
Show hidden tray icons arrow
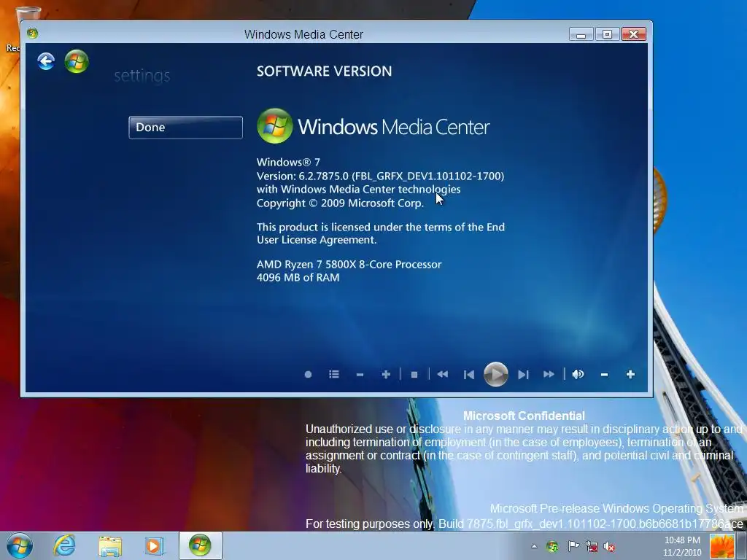(534, 546)
